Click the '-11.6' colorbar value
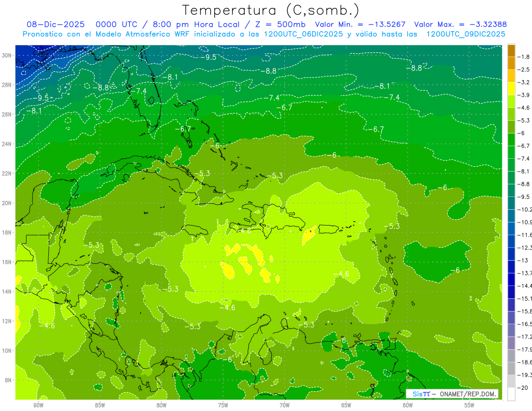The image size is (532, 411). (525, 235)
